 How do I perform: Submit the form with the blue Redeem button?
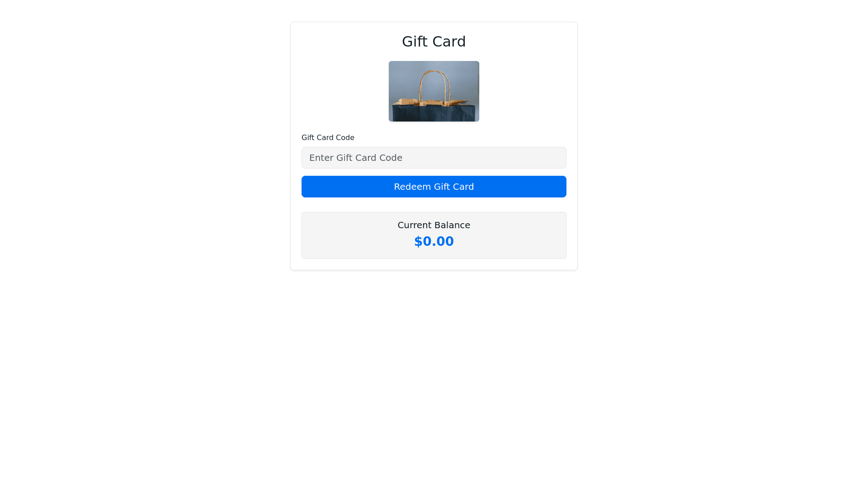434,187
